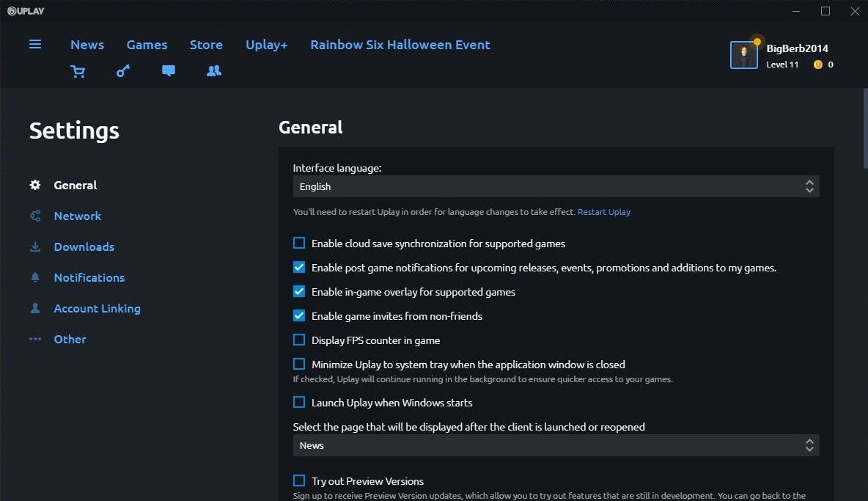Screen dimensions: 868x501
Task: Minimize the Uplay window
Action: 796,11
